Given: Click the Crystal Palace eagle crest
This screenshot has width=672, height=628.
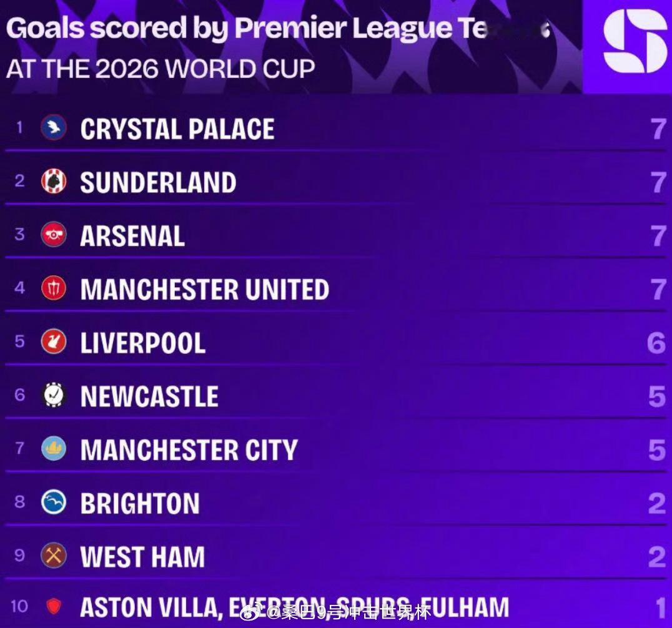Looking at the screenshot, I should 54,127.
